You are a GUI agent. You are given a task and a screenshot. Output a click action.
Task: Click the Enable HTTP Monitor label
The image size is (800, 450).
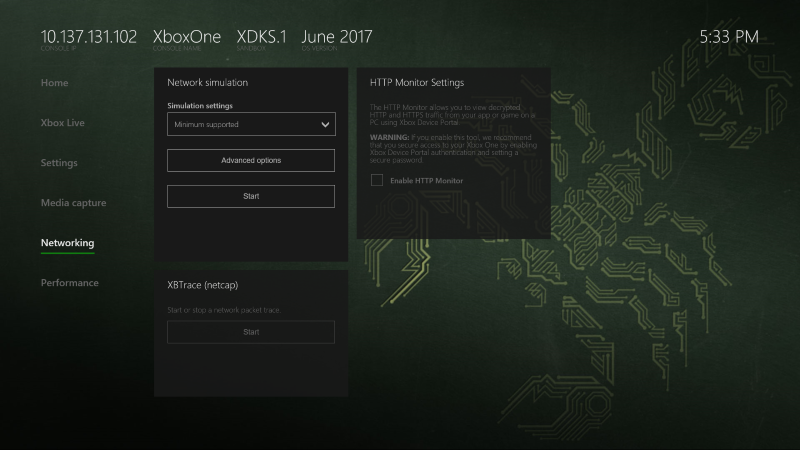(427, 181)
